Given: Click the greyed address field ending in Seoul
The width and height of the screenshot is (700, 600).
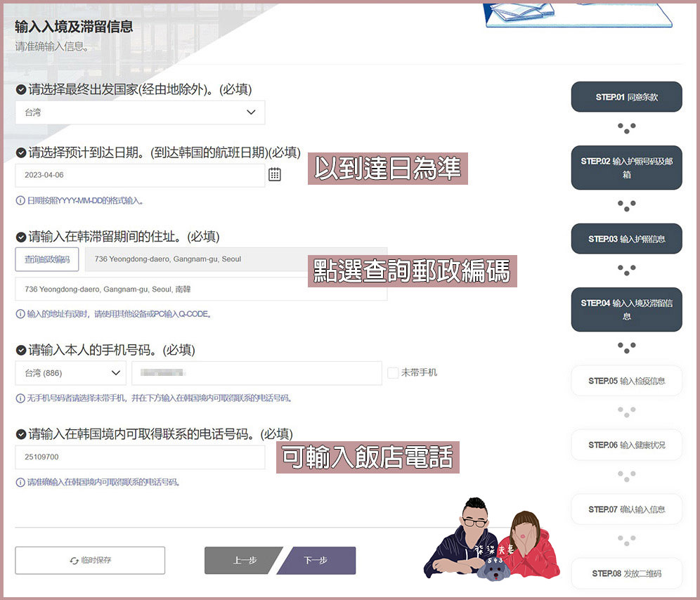Looking at the screenshot, I should pos(236,259).
